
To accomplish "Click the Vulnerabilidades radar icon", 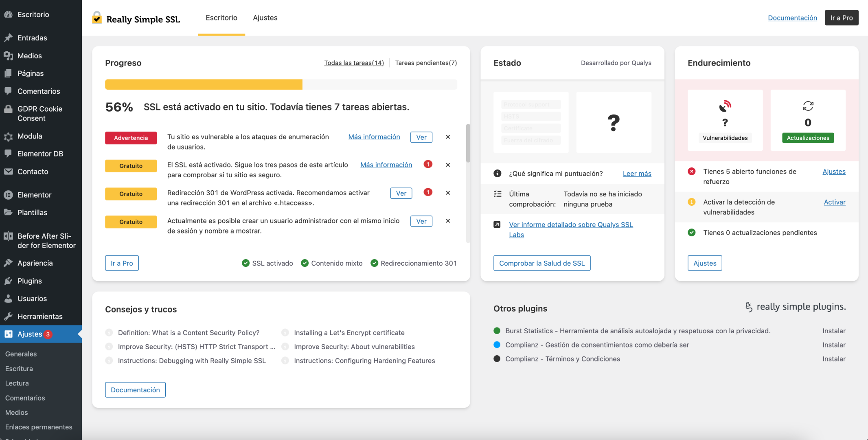I will click(x=725, y=106).
